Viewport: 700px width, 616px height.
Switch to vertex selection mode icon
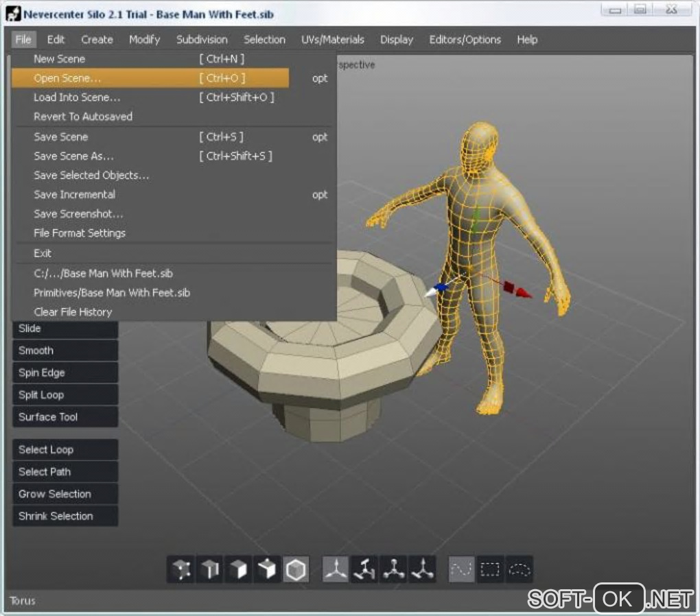pyautogui.click(x=181, y=569)
